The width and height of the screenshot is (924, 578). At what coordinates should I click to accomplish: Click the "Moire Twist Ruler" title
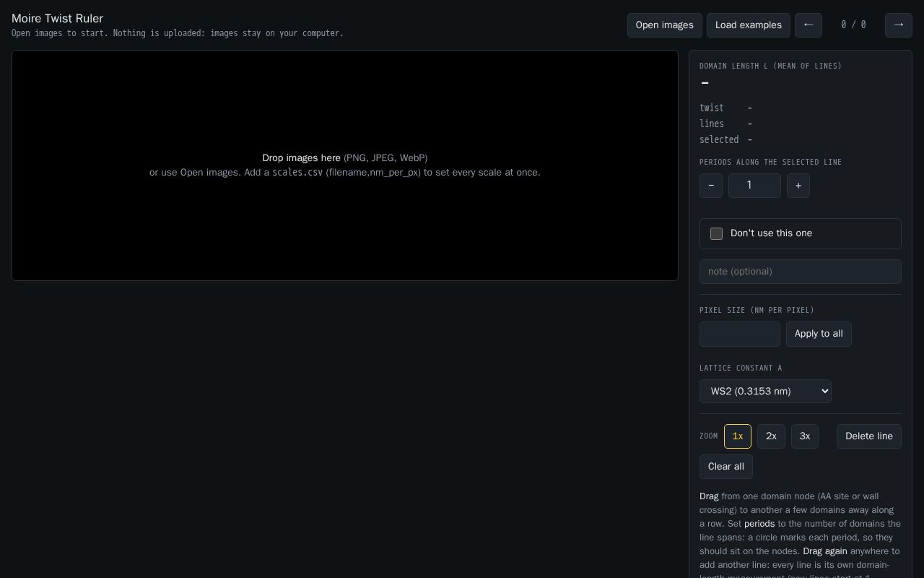pos(57,18)
